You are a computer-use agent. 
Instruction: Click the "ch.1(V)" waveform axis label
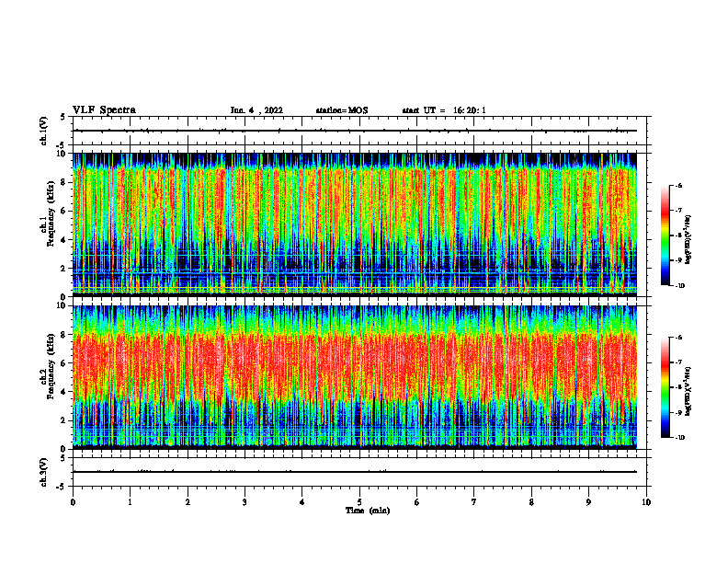click(x=44, y=131)
